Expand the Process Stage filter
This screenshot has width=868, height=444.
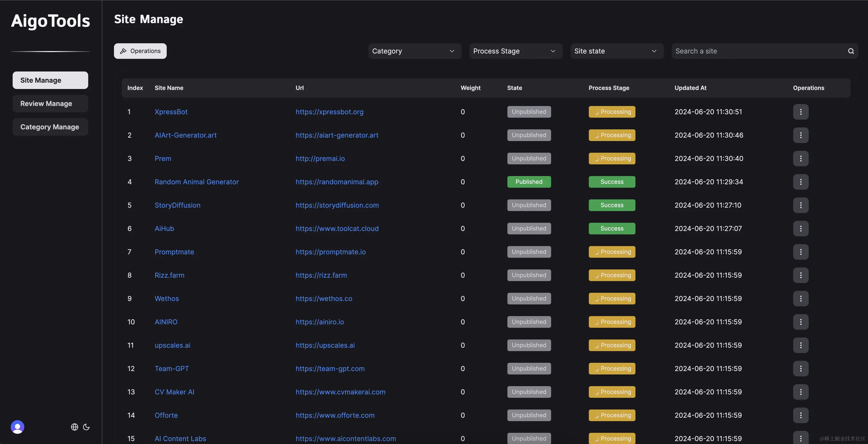point(515,51)
